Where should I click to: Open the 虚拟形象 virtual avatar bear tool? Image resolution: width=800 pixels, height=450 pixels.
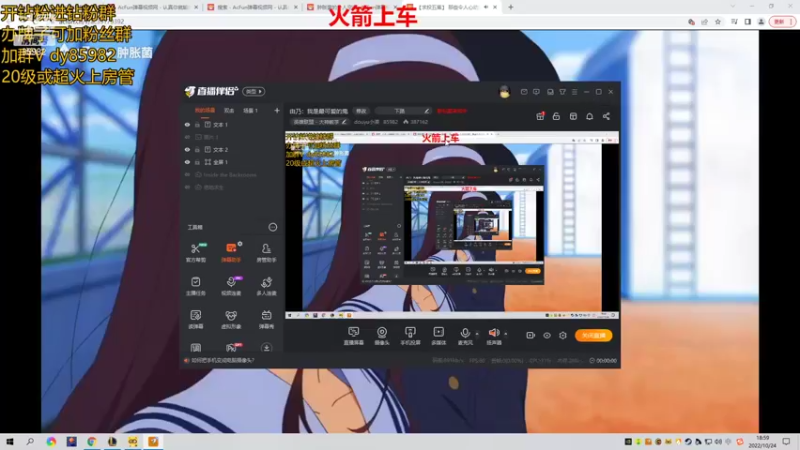[231, 319]
